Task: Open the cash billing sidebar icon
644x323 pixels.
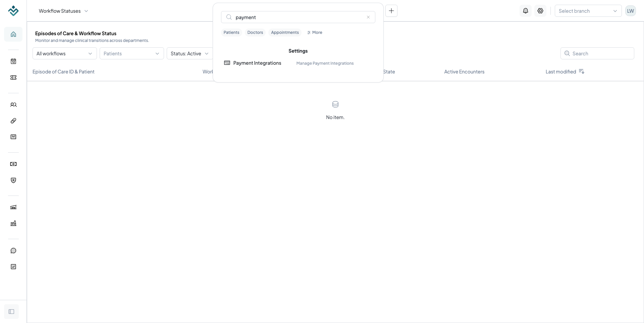Action: [x=13, y=164]
